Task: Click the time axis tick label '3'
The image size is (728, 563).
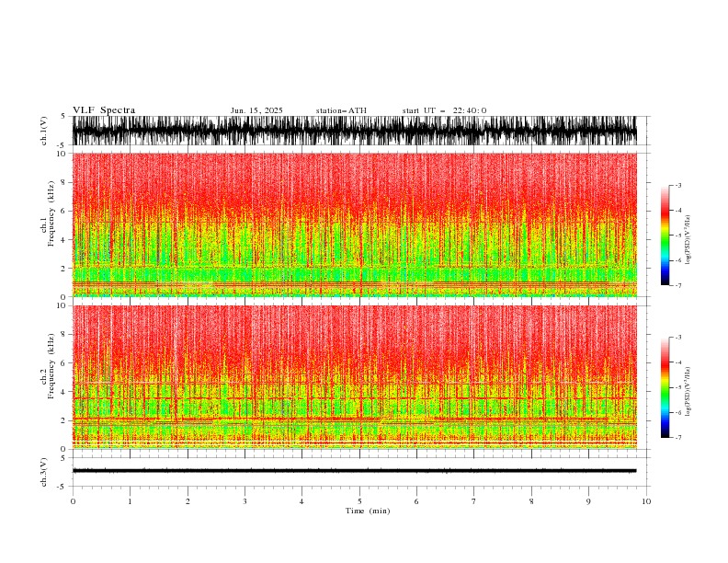Action: (x=245, y=501)
